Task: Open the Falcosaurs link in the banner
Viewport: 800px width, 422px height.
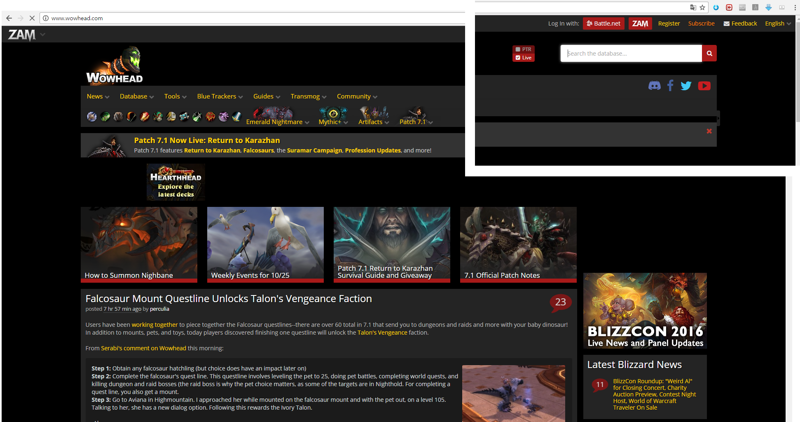Action: (258, 151)
